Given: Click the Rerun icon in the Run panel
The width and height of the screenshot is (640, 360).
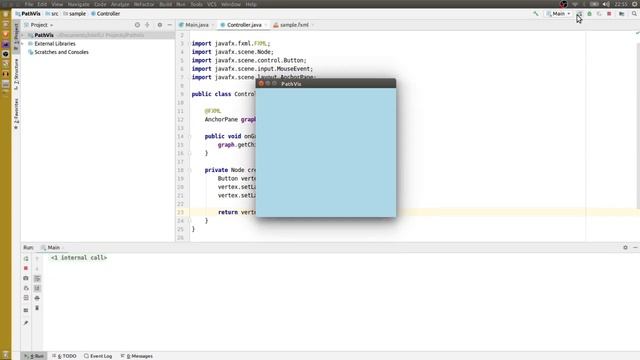Looking at the screenshot, I should (26, 258).
